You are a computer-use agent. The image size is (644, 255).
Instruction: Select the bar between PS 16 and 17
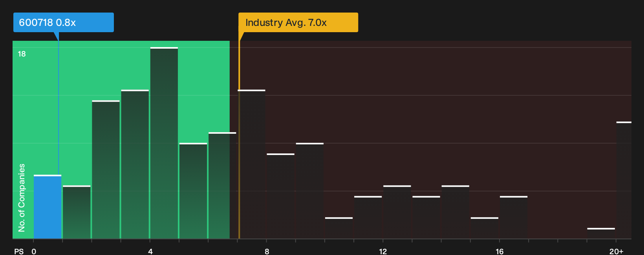(x=514, y=217)
